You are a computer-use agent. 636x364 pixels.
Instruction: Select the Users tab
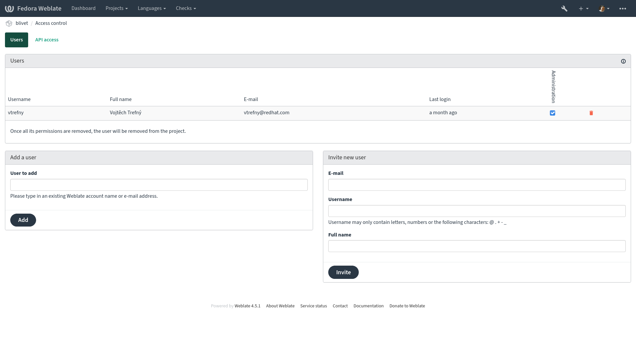coord(17,40)
